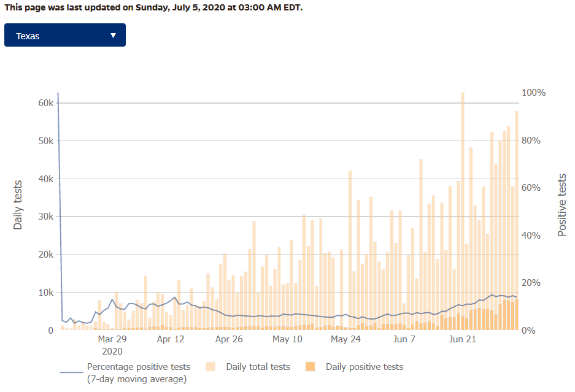Click the tall bar just above May 24
This screenshot has width=575, height=392.
coord(350,245)
